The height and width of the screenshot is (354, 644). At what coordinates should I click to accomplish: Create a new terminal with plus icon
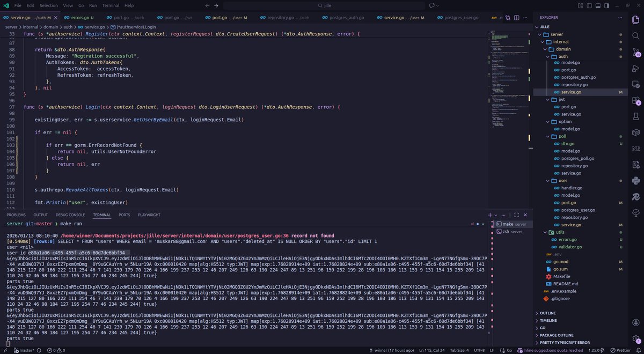point(490,215)
